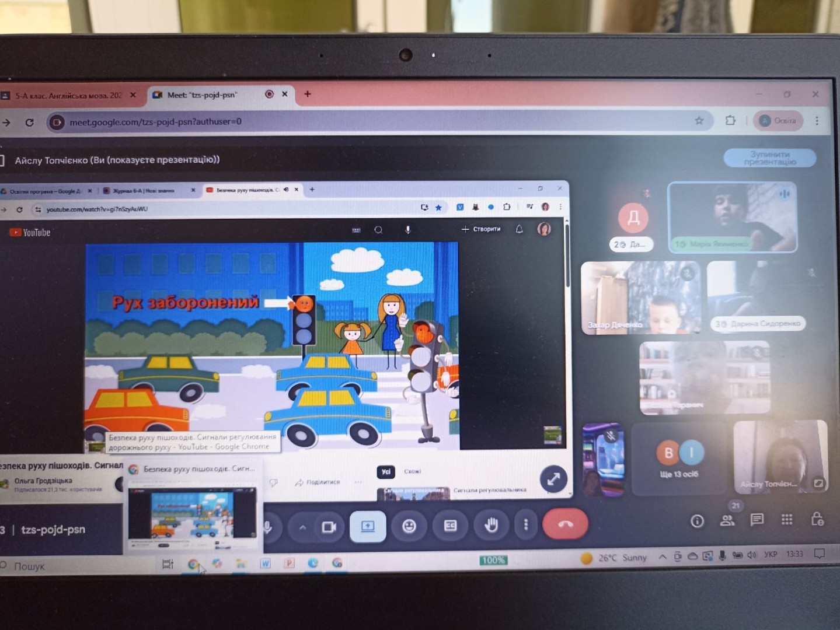Mute the YouTube tab via speaker icon
This screenshot has width=840, height=630.
pyautogui.click(x=286, y=190)
